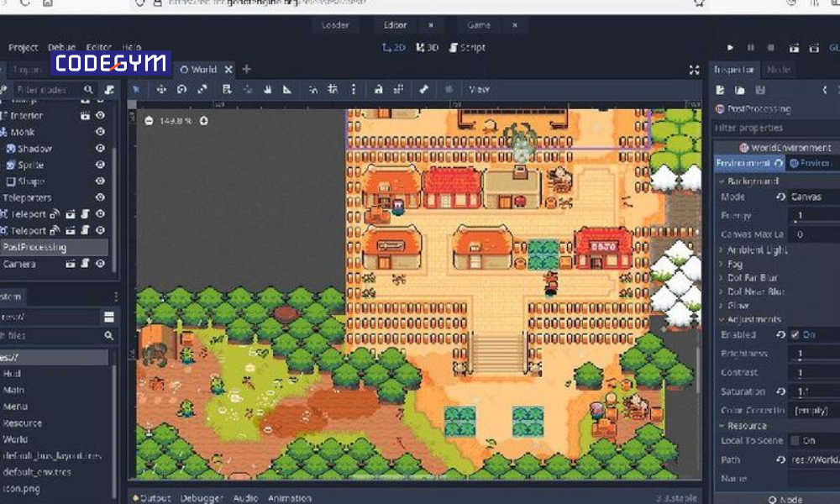
Task: Enable grid snapping
Action: [332, 88]
